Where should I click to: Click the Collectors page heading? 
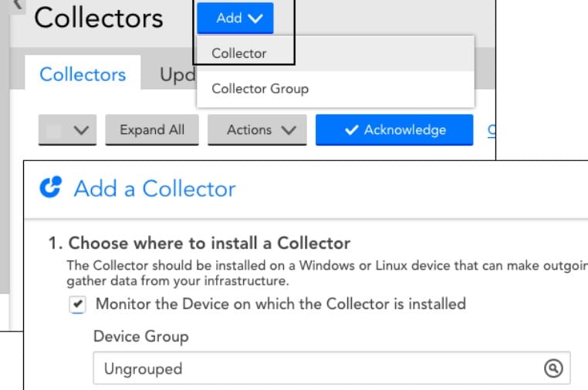pos(99,18)
